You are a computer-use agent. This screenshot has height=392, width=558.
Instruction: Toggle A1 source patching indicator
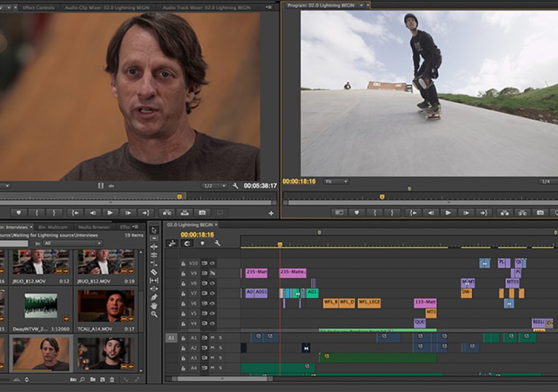[171, 338]
